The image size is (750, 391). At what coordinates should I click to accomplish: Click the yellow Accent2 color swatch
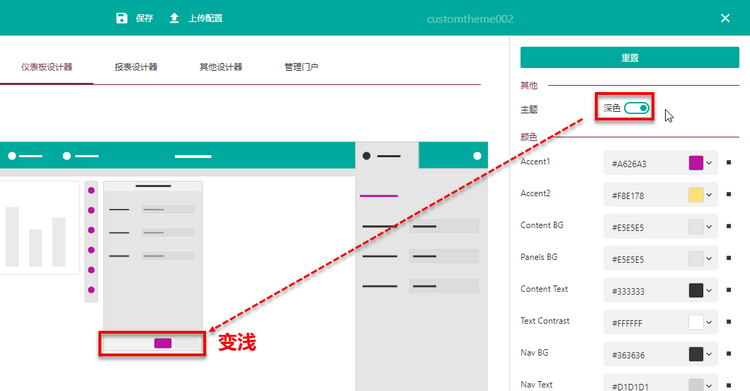pyautogui.click(x=695, y=195)
